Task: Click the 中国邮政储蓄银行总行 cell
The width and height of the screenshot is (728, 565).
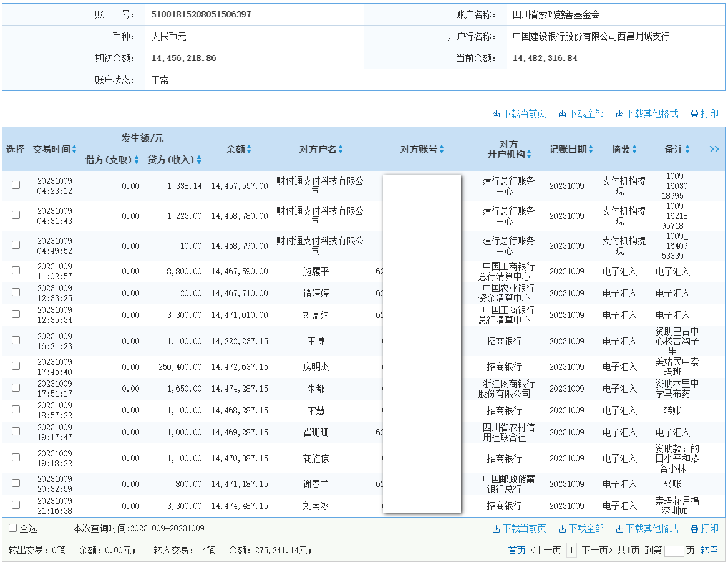Action: pyautogui.click(x=508, y=484)
